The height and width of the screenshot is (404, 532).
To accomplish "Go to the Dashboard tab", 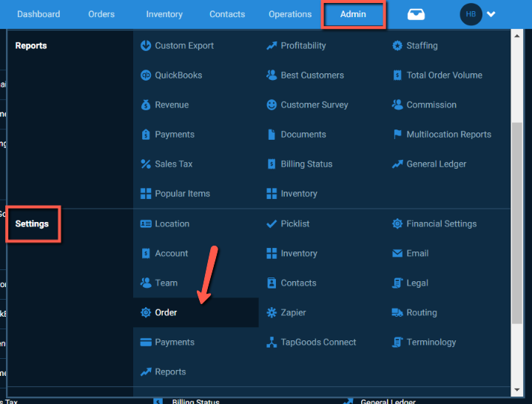I will 38,14.
